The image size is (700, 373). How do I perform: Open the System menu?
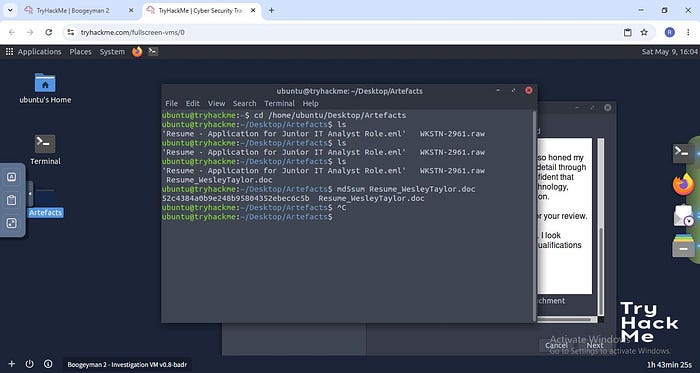[x=112, y=52]
